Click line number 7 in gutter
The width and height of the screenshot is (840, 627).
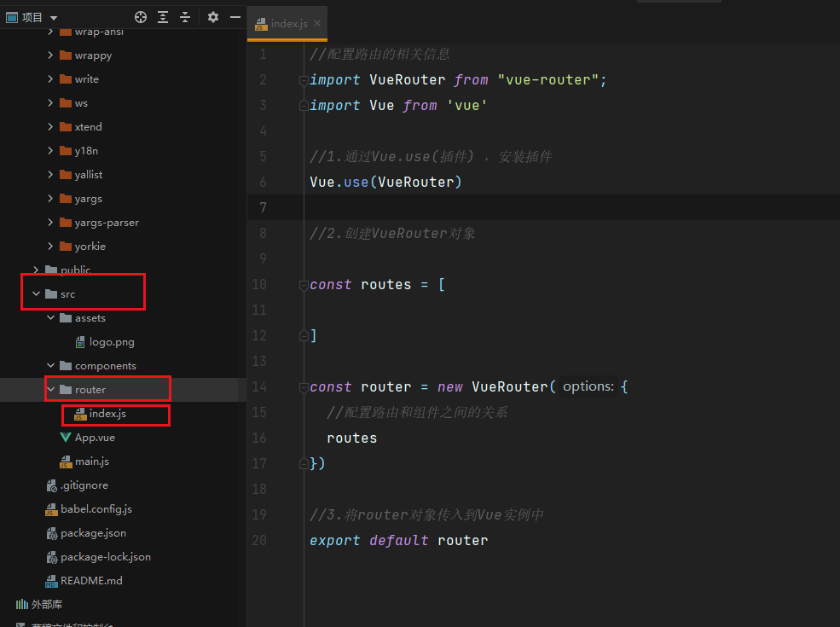click(x=263, y=207)
